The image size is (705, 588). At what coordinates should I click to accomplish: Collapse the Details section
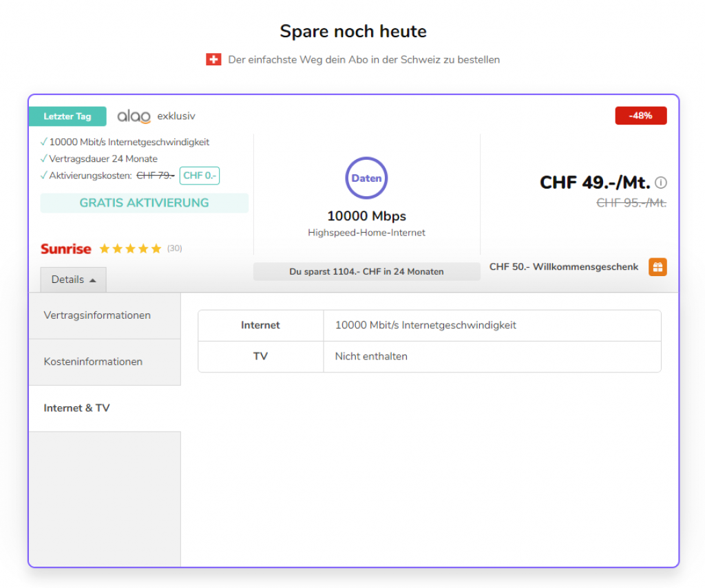click(x=73, y=280)
